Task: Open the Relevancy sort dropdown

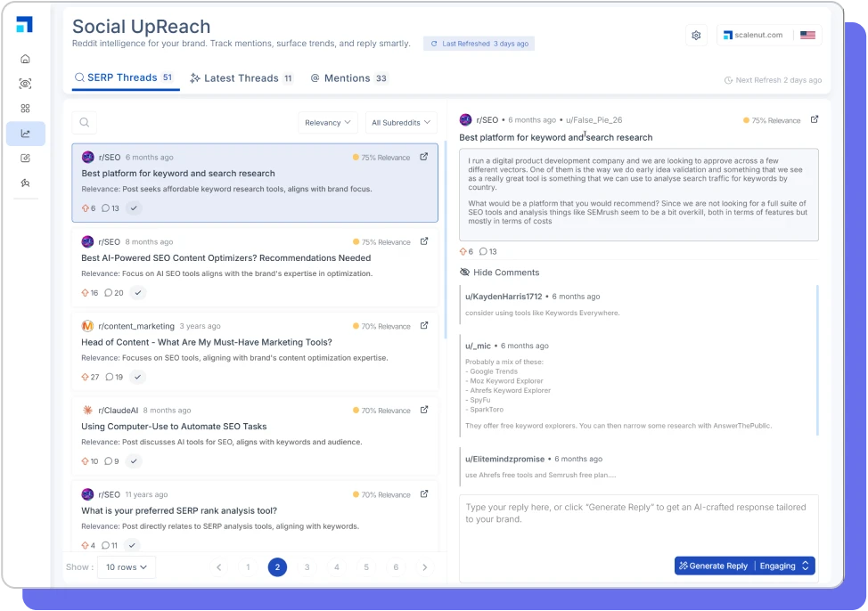Action: click(x=328, y=122)
